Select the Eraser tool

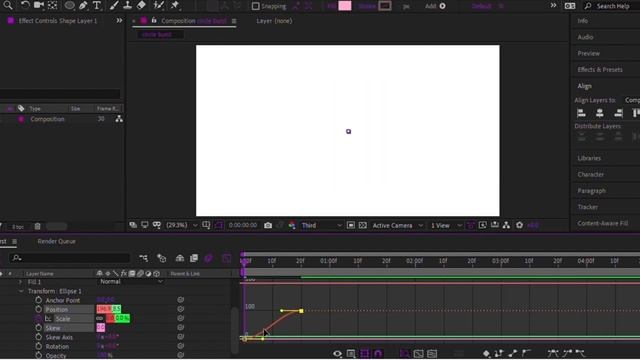tap(141, 5)
